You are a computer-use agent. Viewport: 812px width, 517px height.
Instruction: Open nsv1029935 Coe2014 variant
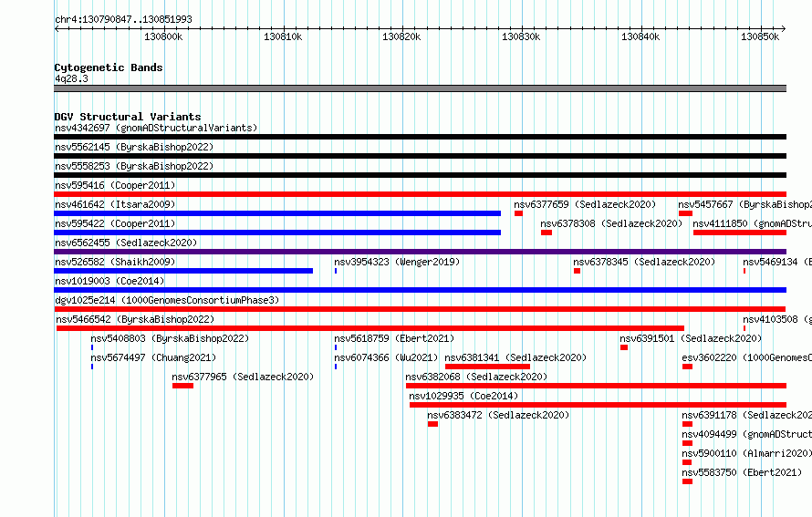[463, 396]
